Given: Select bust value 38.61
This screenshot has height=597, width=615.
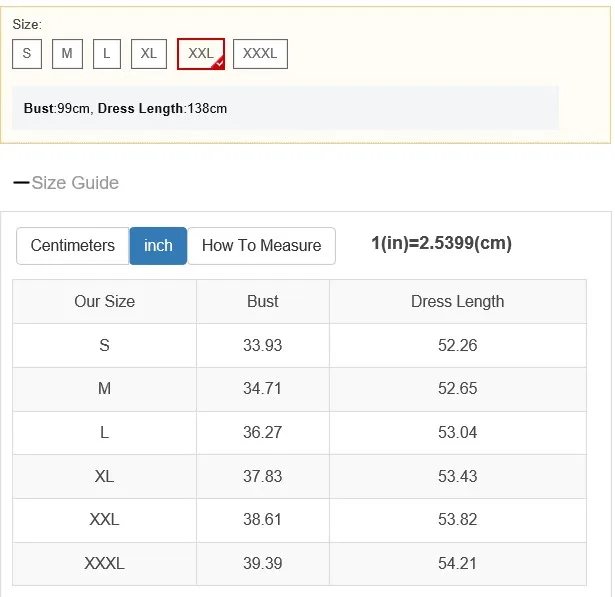Looking at the screenshot, I should [262, 520].
